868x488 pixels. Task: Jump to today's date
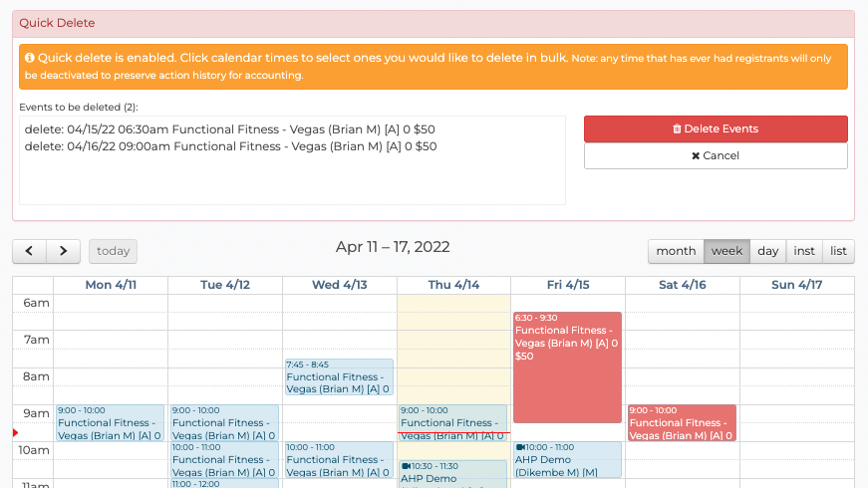pyautogui.click(x=113, y=251)
